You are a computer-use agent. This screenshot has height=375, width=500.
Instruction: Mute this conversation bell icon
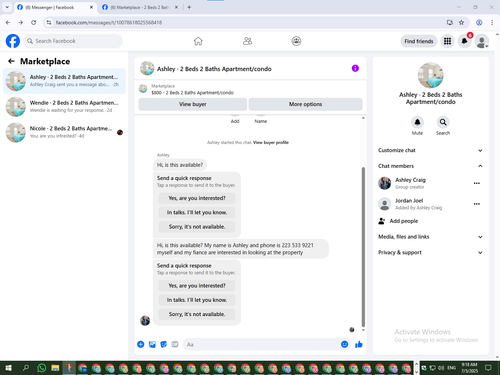click(417, 122)
